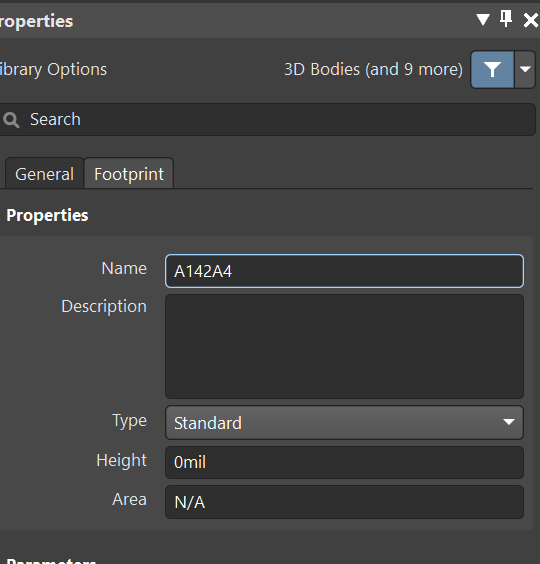This screenshot has width=540, height=564.
Task: Open the filter dropdown arrow beside funnel
Action: point(525,69)
